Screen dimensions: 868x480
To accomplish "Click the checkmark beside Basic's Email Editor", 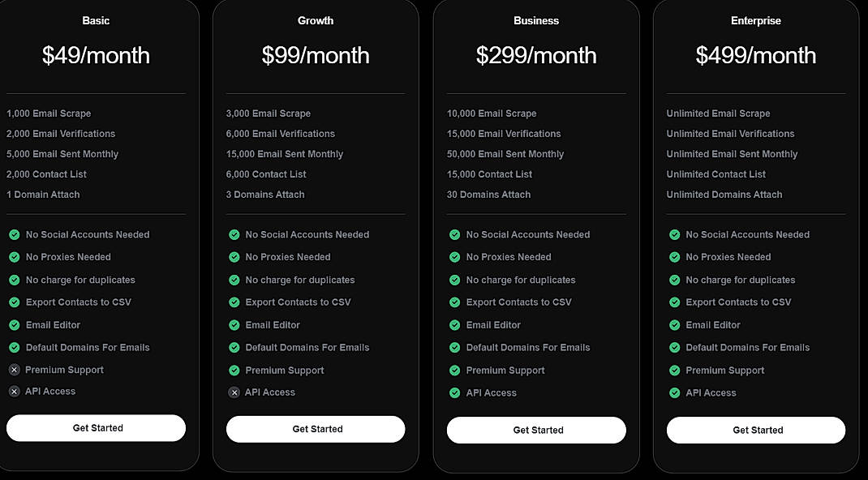I will tap(16, 324).
